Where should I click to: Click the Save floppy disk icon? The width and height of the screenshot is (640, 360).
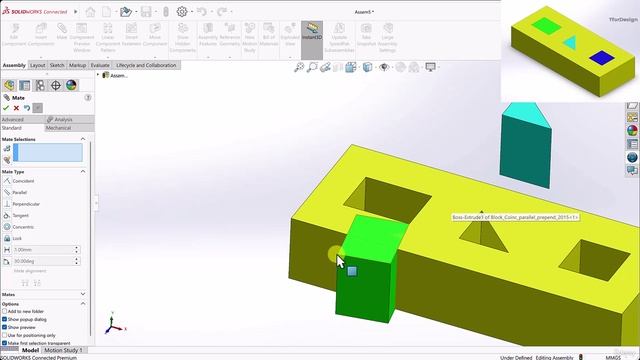coord(146,11)
